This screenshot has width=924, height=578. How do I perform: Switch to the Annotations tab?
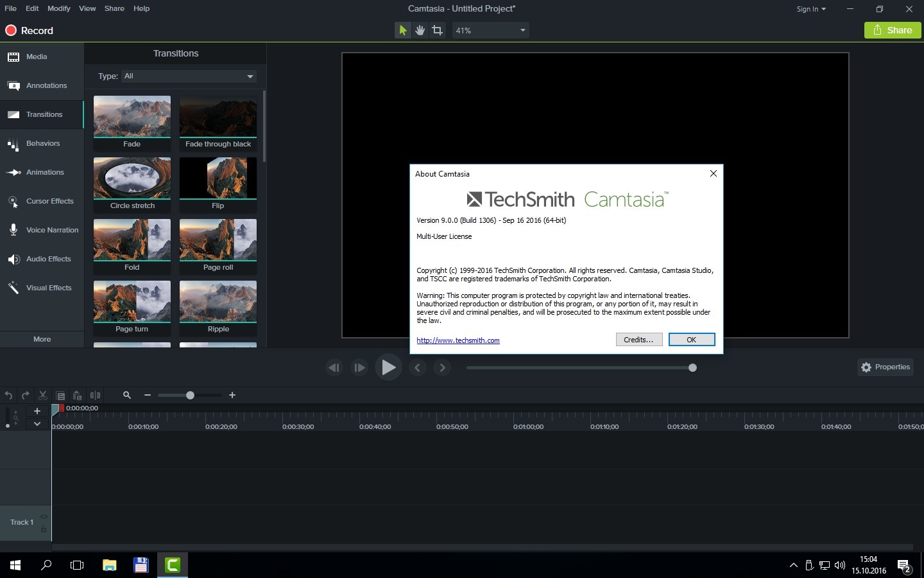coord(42,85)
